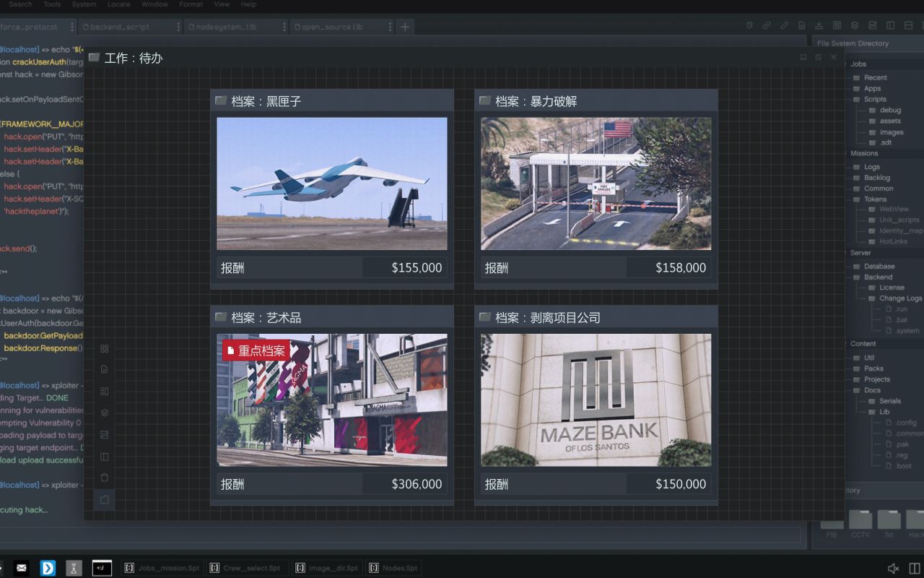Viewport: 924px width, 578px height.
Task: Select the Recent folder in file tree
Action: point(871,77)
